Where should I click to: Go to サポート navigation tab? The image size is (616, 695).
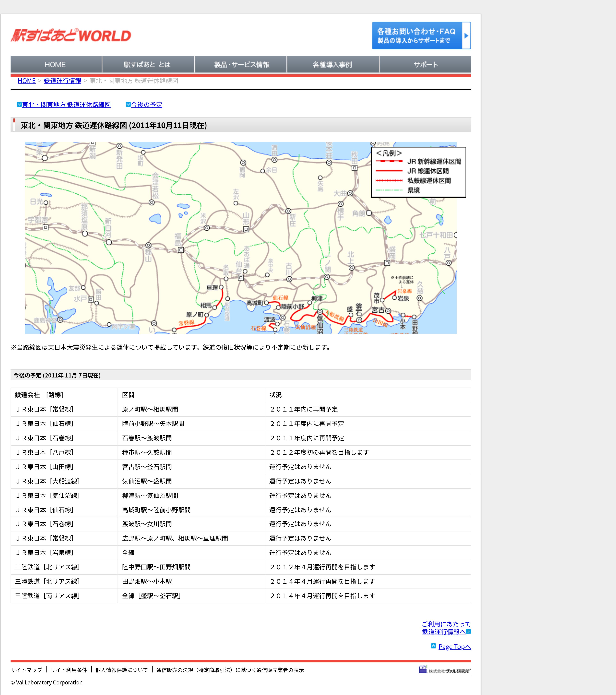click(x=425, y=65)
